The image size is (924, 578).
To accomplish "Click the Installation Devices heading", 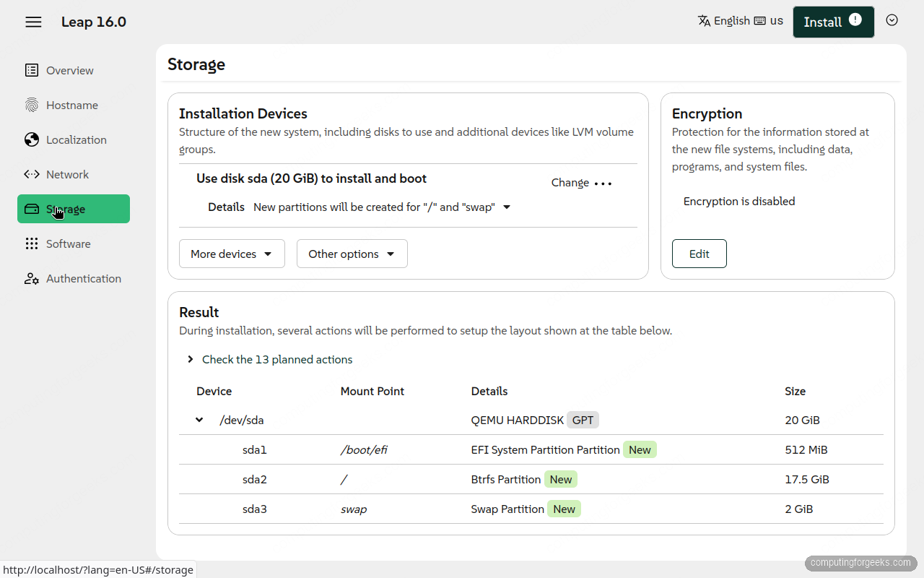I will click(243, 113).
